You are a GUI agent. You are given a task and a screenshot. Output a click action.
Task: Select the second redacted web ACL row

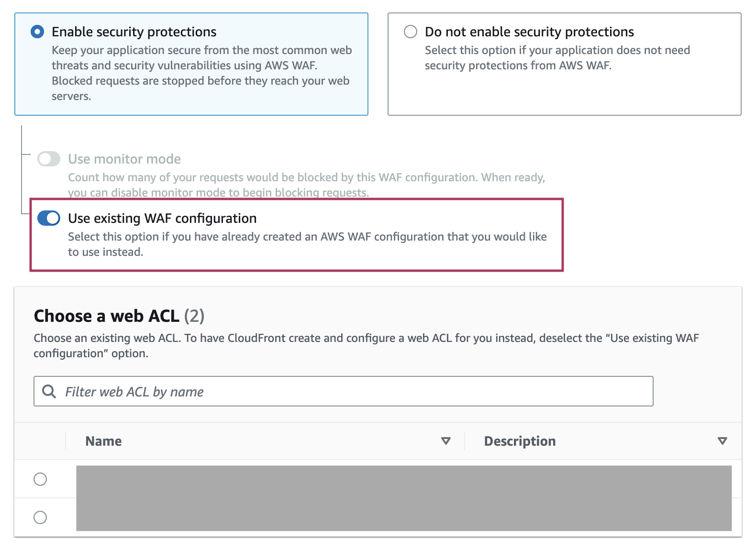click(x=378, y=517)
